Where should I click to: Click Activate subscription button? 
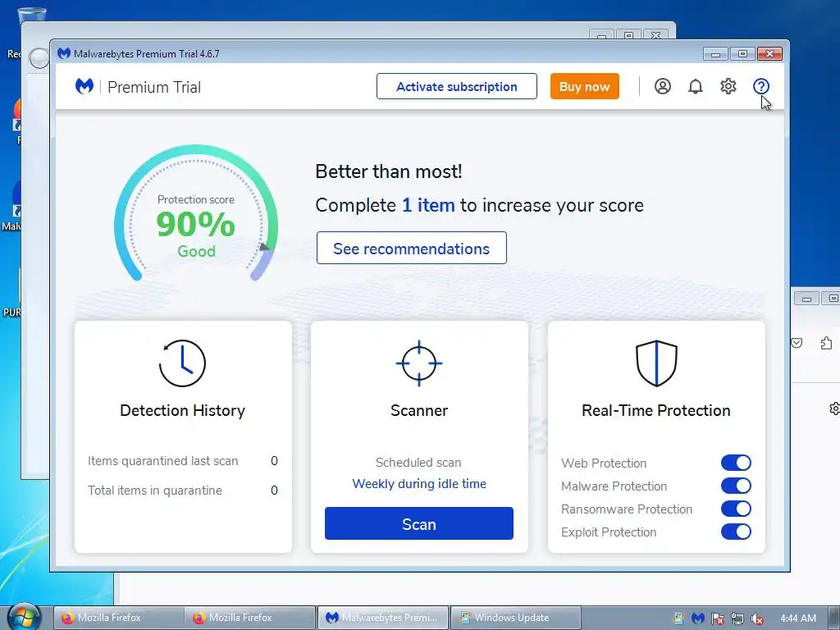[x=456, y=86]
